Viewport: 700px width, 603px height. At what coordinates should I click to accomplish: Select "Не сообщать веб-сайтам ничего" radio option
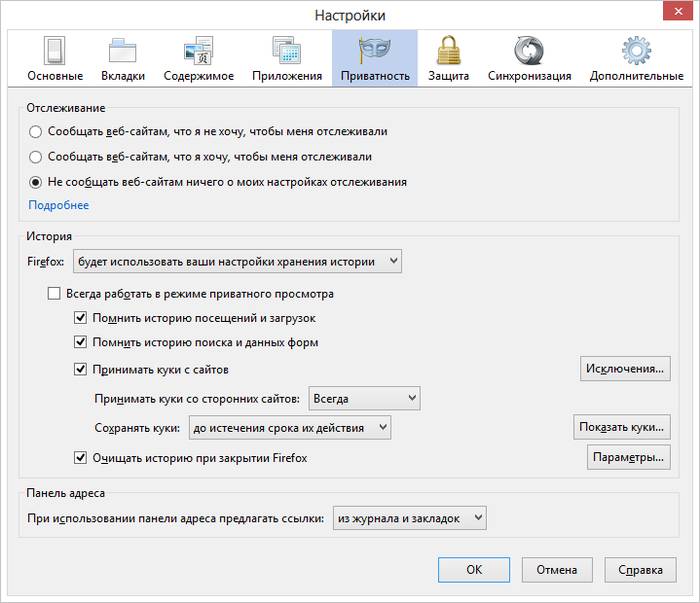click(x=36, y=182)
